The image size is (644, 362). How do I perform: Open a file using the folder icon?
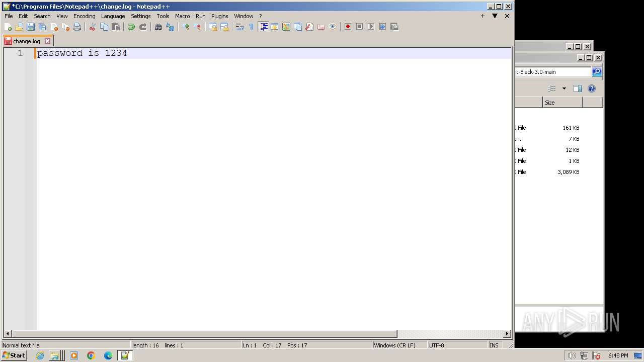pos(19,27)
